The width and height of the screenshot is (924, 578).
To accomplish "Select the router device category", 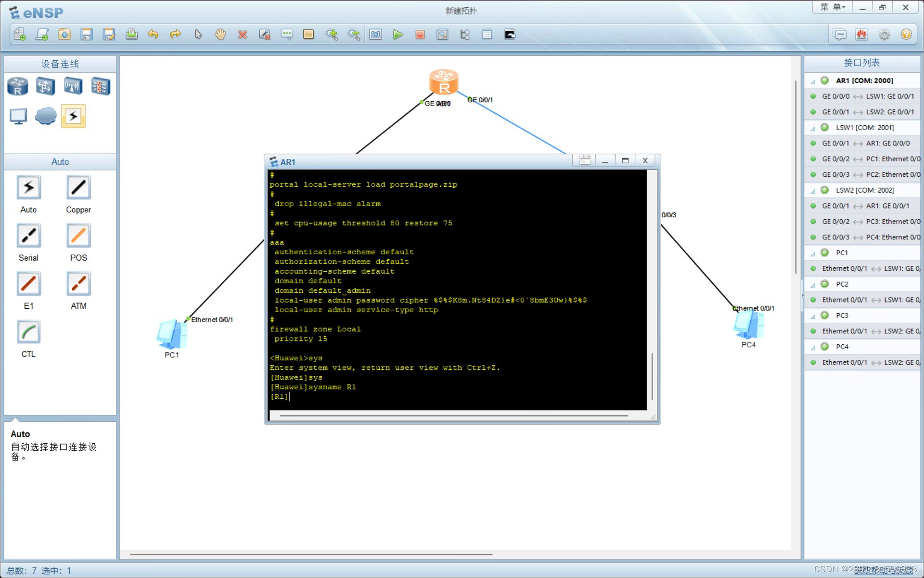I will coord(18,87).
